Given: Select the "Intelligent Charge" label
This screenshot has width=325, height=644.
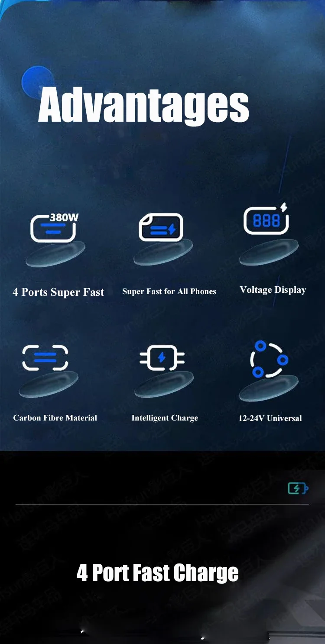Looking at the screenshot, I should pyautogui.click(x=165, y=418).
